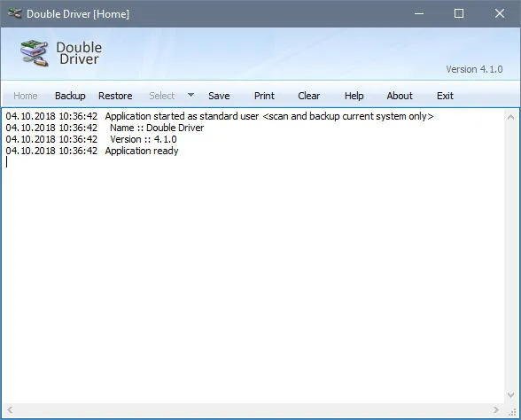Click the window resize grip corner
Image resolution: width=521 pixels, height=420 pixels.
click(x=512, y=412)
